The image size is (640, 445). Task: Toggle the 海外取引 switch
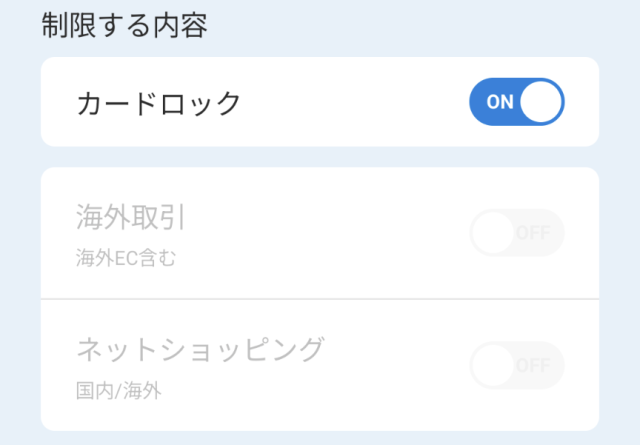(x=517, y=233)
